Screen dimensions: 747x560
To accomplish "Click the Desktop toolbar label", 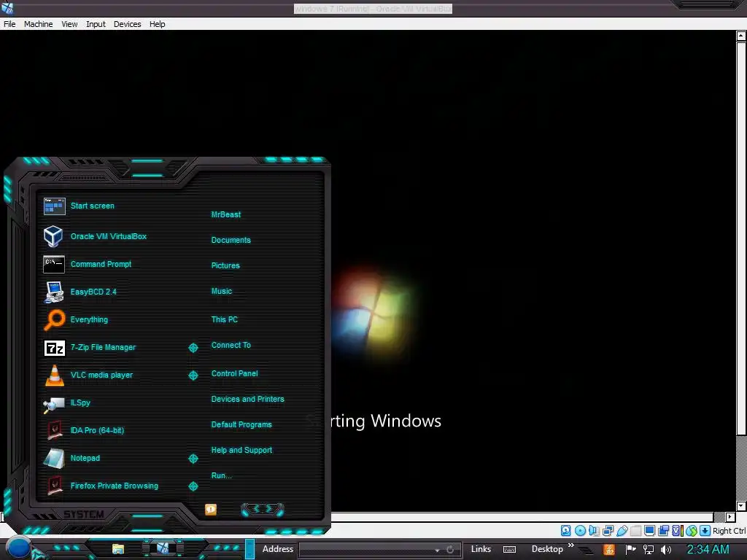I will click(x=547, y=549).
